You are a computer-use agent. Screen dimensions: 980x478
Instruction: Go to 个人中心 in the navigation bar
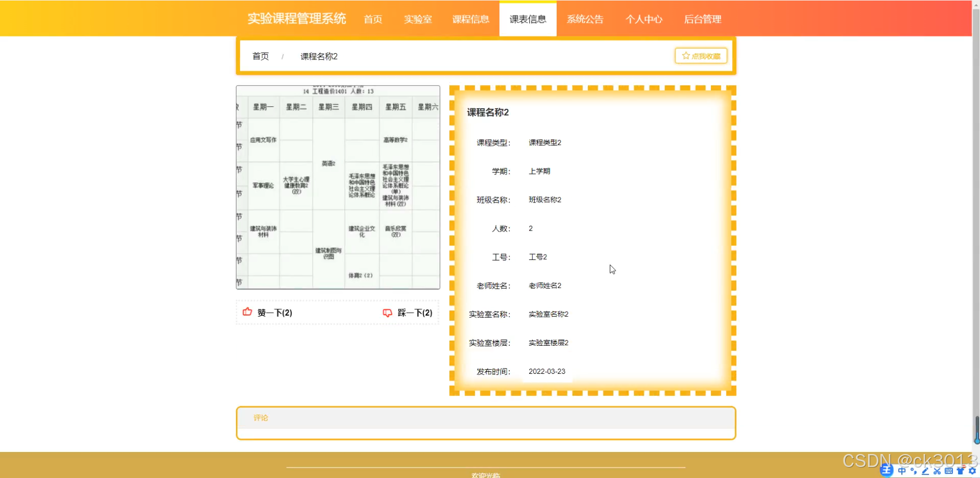pos(644,19)
